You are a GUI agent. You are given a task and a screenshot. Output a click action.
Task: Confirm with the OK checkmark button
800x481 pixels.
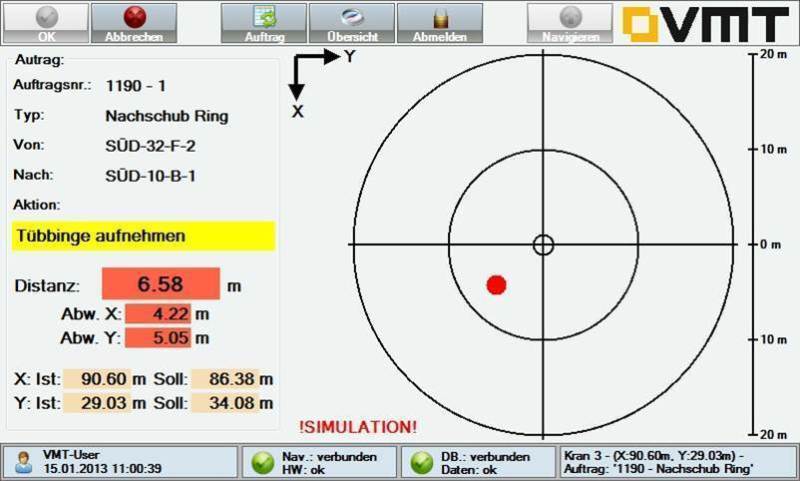(x=46, y=23)
